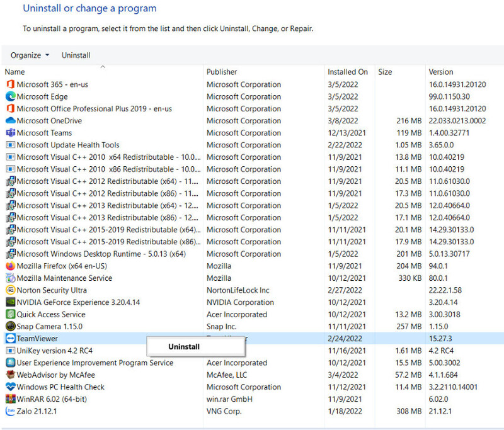Choose Uninstall in the context menu
Screen dimensions: 504x430
point(184,346)
